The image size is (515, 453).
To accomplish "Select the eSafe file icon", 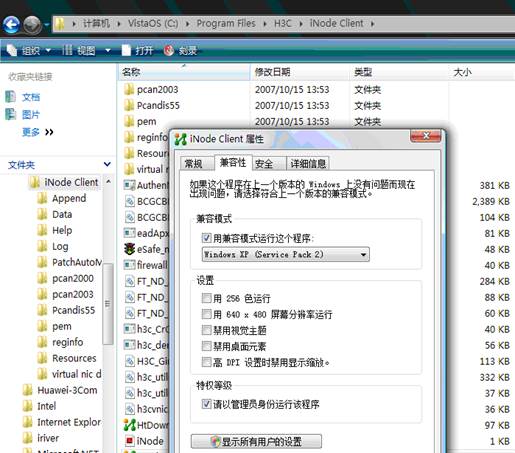I will 129,249.
